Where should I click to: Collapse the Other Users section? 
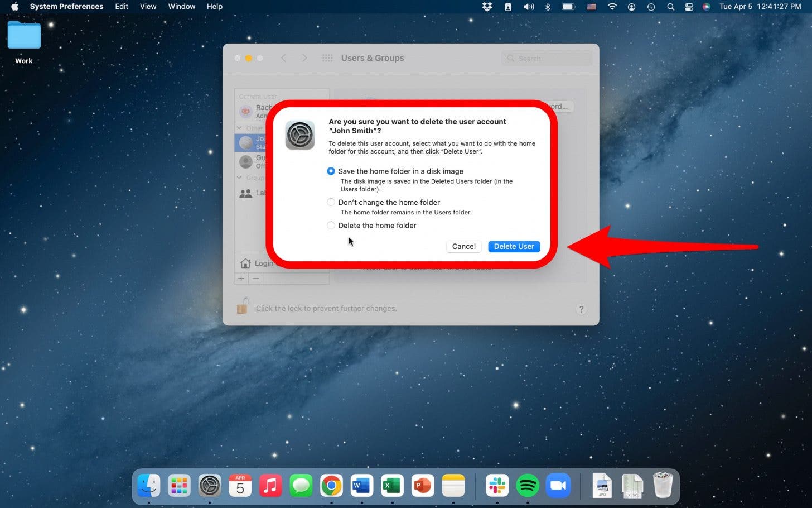[239, 128]
